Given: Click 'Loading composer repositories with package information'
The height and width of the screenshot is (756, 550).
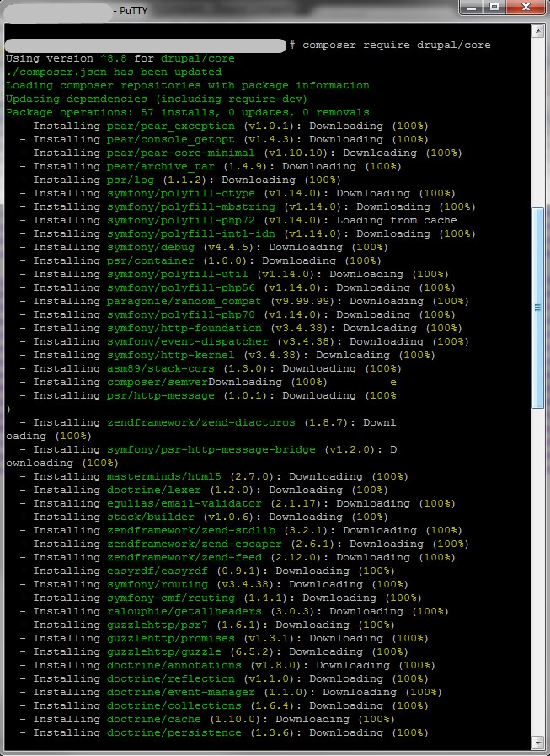Looking at the screenshot, I should (x=188, y=85).
